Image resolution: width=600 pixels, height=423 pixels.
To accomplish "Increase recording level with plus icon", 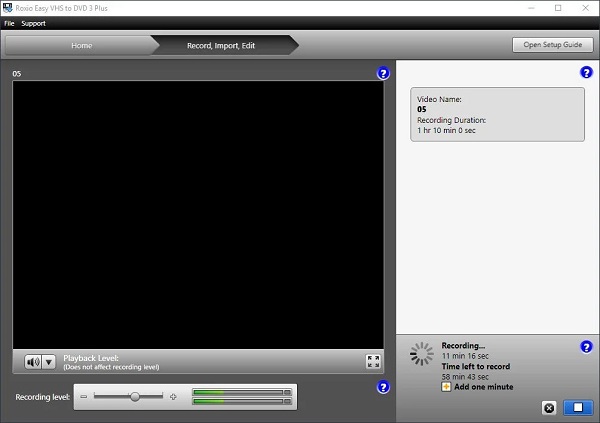I will pos(173,397).
